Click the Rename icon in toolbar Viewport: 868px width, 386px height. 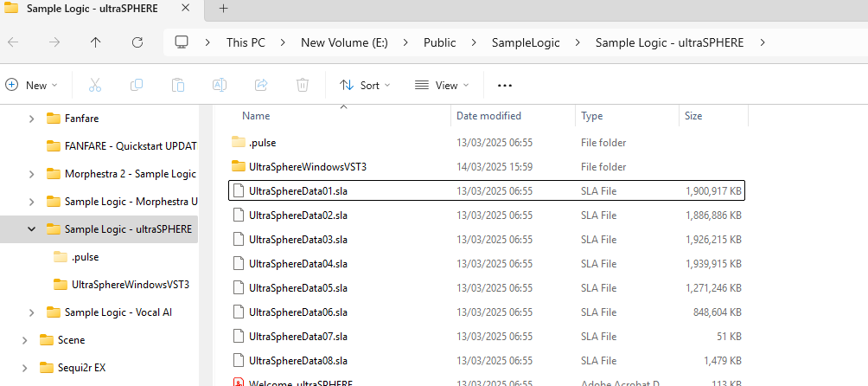pos(220,85)
